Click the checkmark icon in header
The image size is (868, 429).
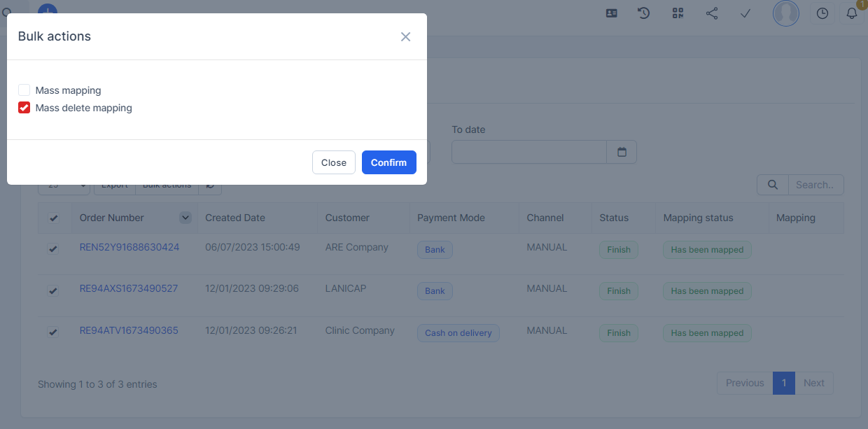tap(745, 13)
